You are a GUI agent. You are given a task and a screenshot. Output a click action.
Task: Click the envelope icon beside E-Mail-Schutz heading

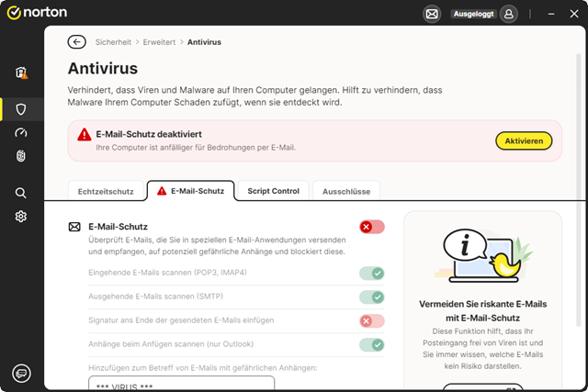pos(74,227)
